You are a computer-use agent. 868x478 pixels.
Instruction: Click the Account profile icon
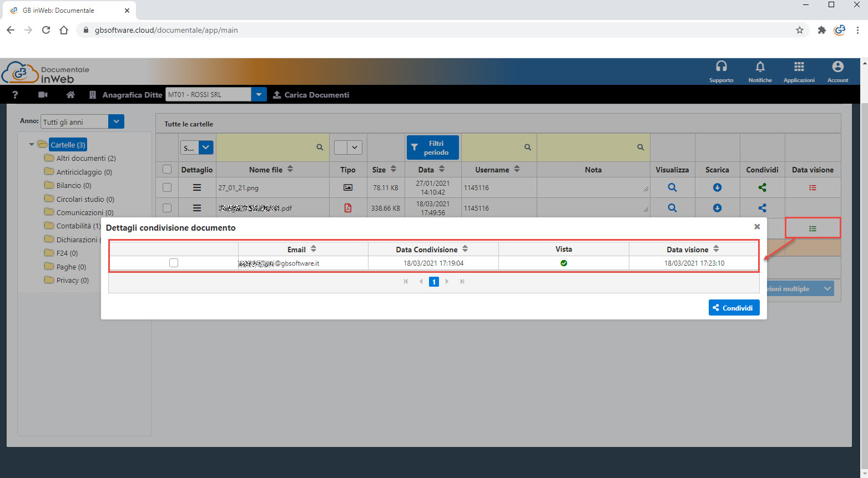tap(837, 67)
